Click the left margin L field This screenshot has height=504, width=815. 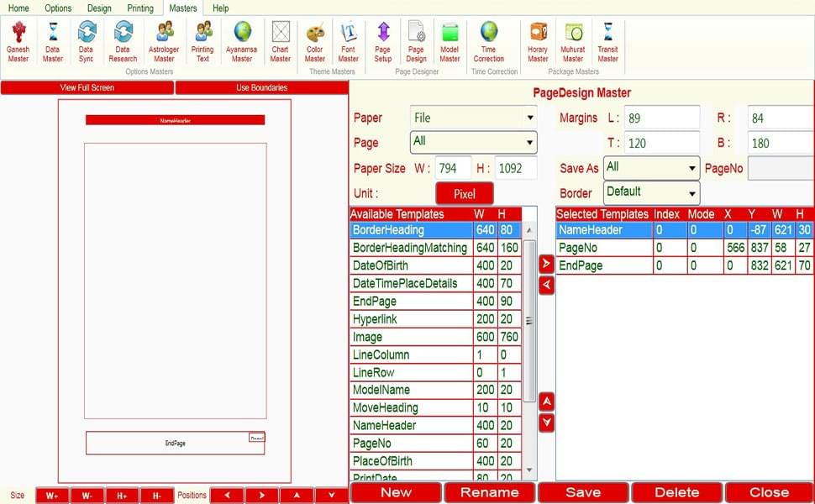tap(662, 118)
